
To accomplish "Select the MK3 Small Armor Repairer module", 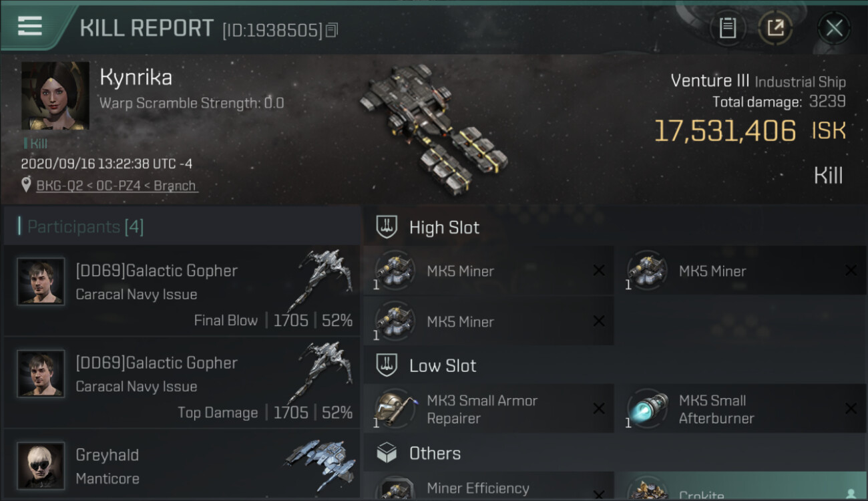I will (488, 409).
